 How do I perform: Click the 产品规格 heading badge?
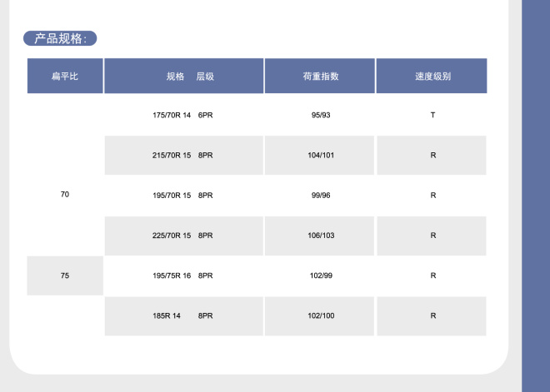click(60, 38)
